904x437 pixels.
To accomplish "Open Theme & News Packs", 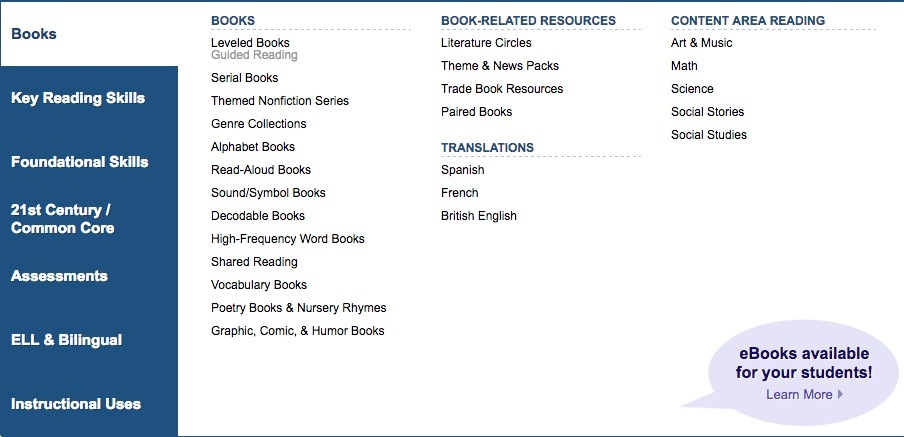I will 500,66.
